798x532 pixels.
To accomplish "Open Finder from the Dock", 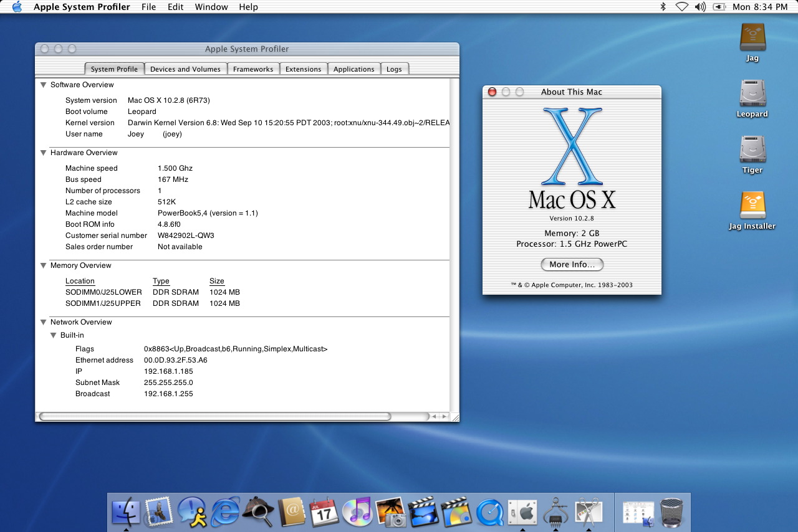I will click(x=126, y=512).
